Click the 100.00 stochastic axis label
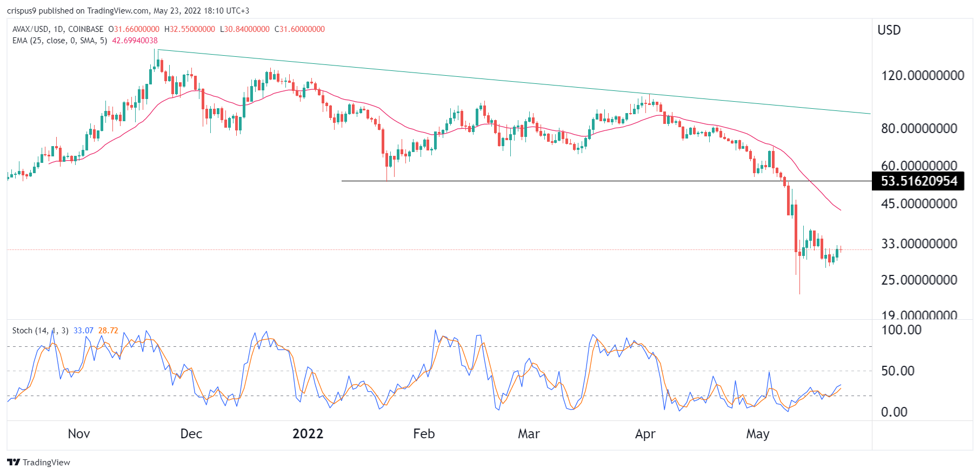The height and width of the screenshot is (474, 980). click(x=901, y=330)
